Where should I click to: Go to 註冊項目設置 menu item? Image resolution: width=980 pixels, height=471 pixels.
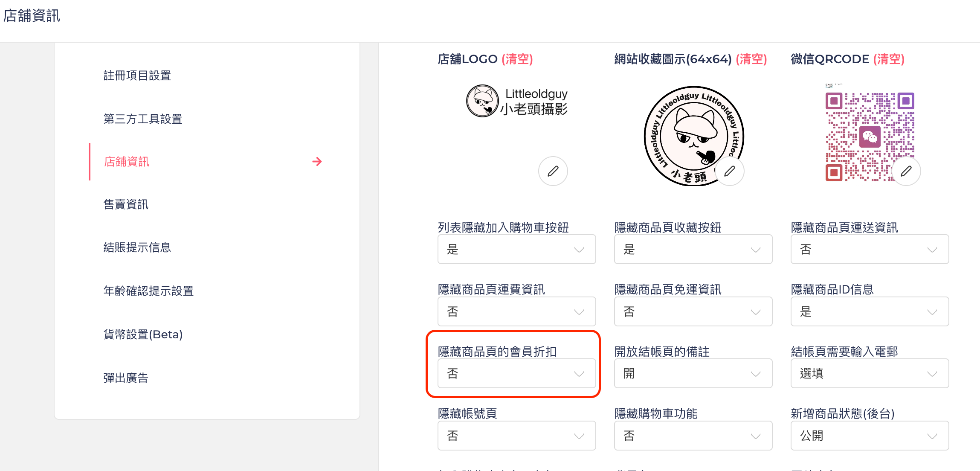point(137,76)
